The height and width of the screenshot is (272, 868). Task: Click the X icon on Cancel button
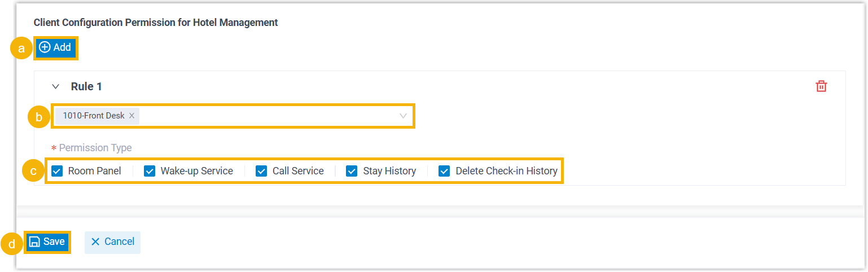tap(95, 242)
